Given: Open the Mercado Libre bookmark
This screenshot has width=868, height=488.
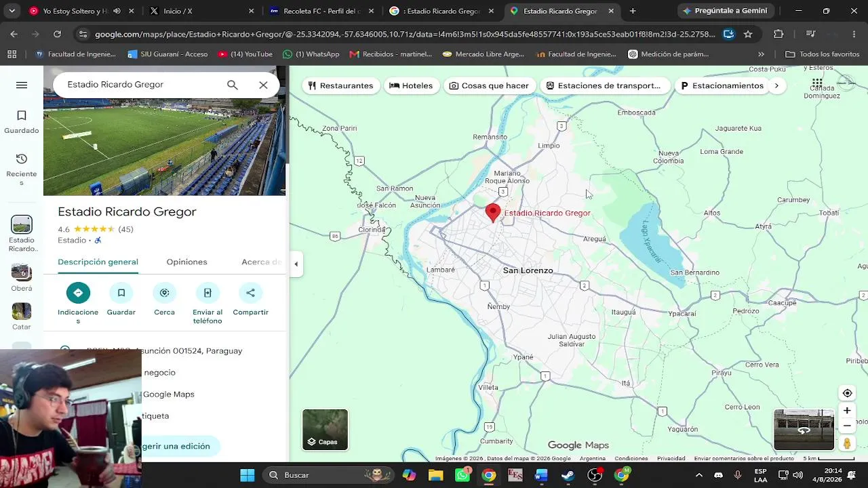Looking at the screenshot, I should [483, 54].
